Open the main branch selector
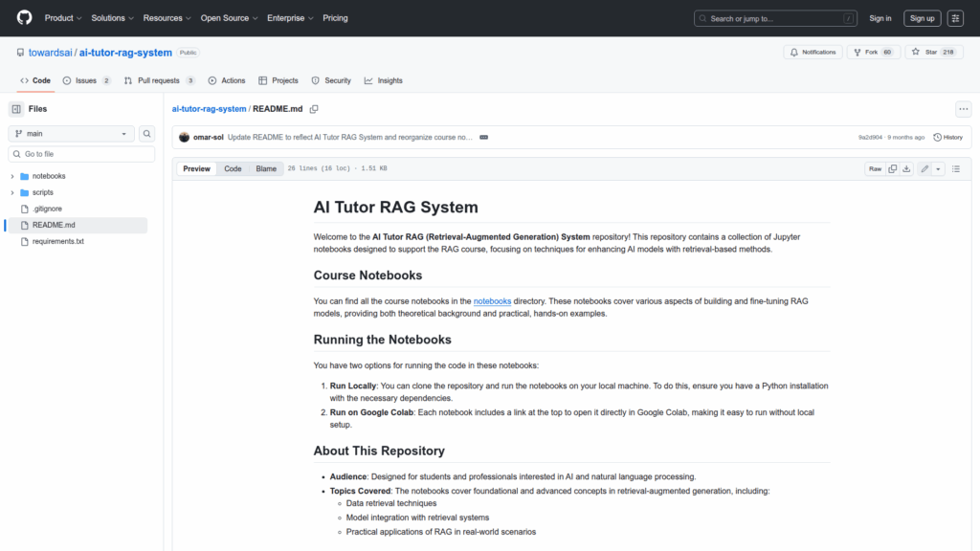Screen dimensions: 980x551 click(71, 134)
